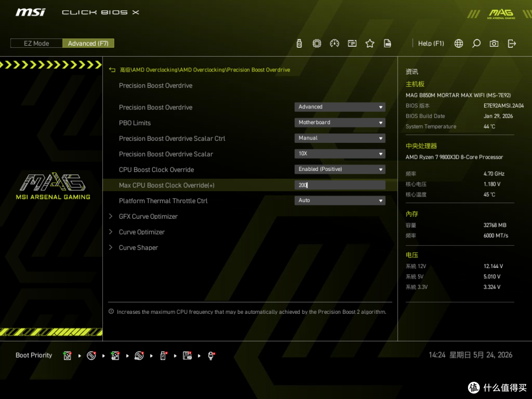Open Help (F1)
Image resolution: width=532 pixels, height=399 pixels.
(x=431, y=43)
